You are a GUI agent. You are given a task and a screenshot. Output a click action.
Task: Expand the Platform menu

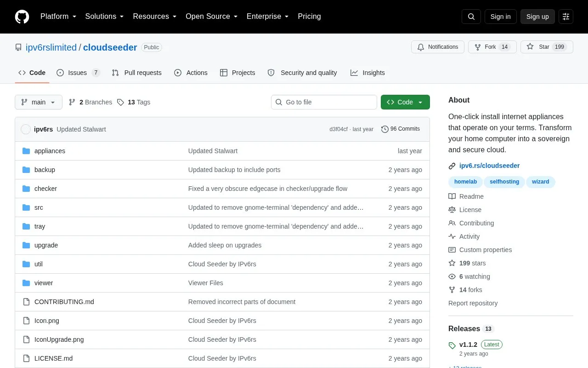pos(58,17)
